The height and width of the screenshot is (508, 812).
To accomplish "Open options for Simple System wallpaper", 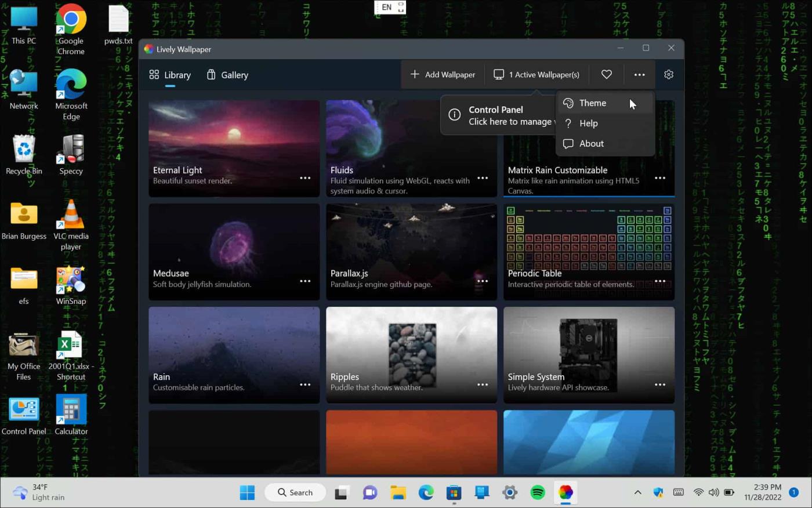I will click(660, 384).
